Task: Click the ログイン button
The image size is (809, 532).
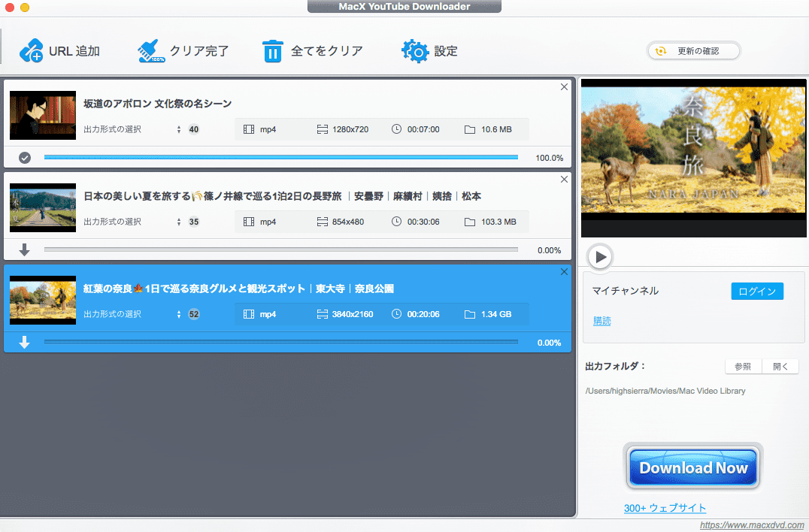Action: (x=757, y=292)
